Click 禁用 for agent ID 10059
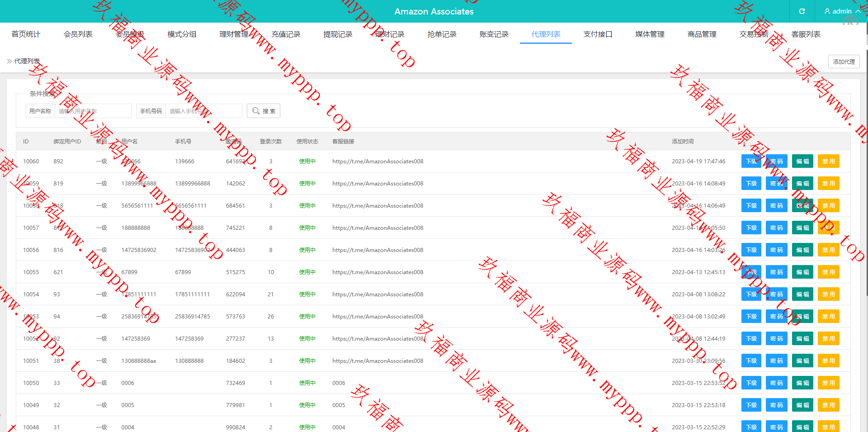This screenshot has width=868, height=432. tap(828, 184)
